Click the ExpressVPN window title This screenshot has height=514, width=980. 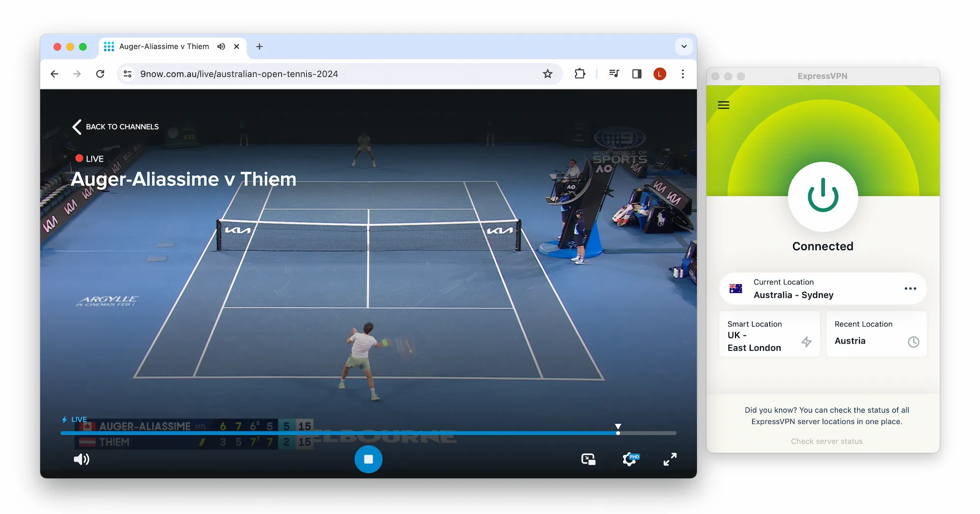[x=822, y=76]
